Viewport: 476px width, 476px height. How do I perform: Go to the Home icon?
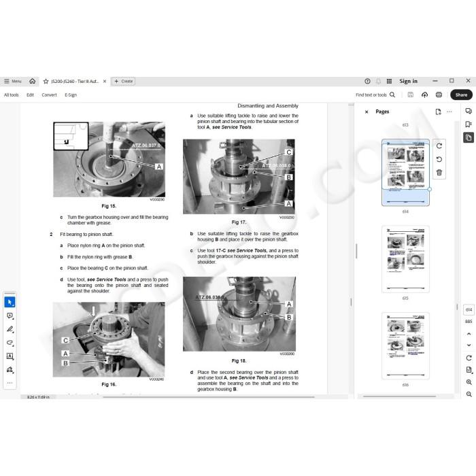(x=32, y=81)
